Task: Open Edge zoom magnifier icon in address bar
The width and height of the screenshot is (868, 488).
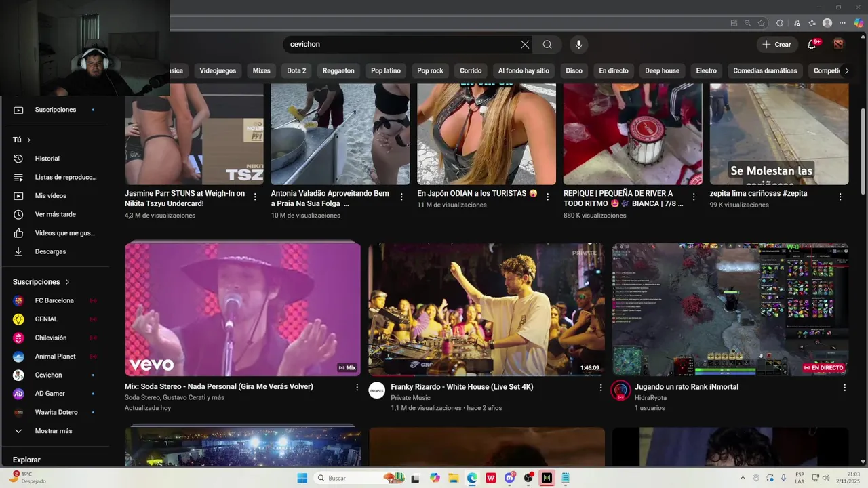Action: [747, 23]
